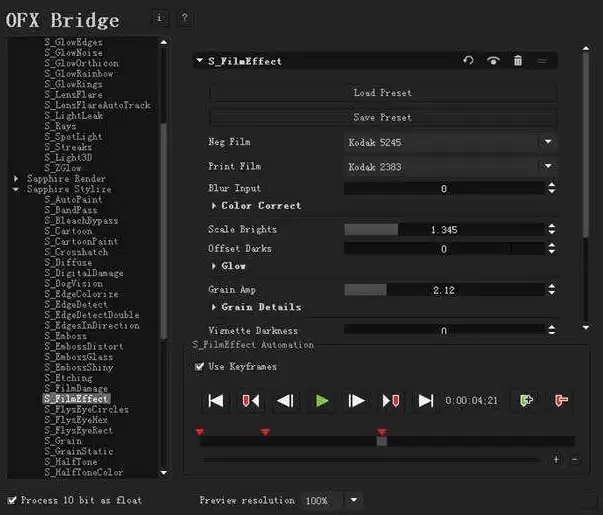Delete S_FilmEffect with the trash icon

pyautogui.click(x=518, y=60)
